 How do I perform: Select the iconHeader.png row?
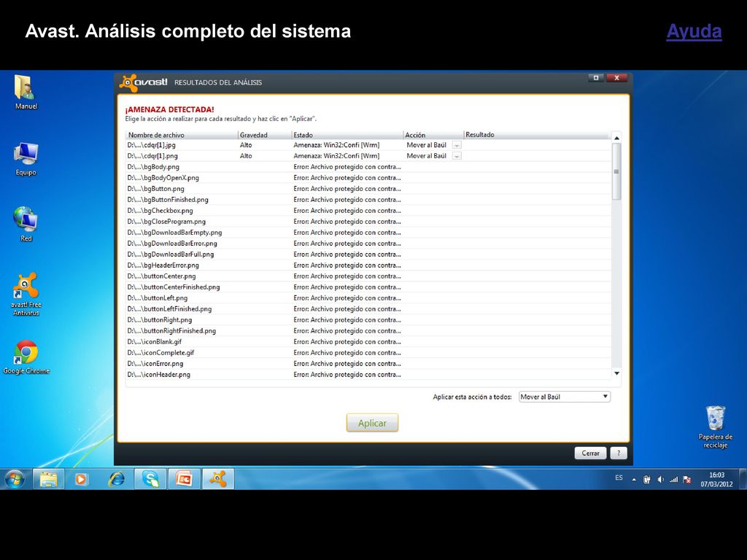tap(368, 376)
